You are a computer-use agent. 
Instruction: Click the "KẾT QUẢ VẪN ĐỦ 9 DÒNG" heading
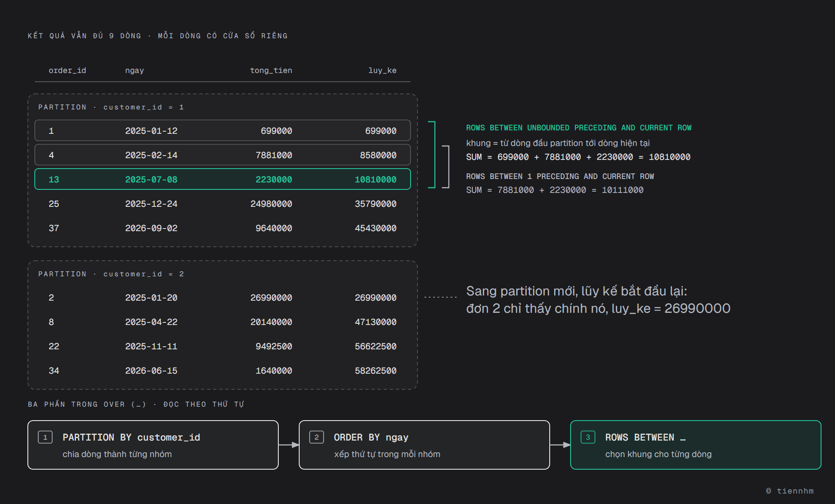pos(157,36)
